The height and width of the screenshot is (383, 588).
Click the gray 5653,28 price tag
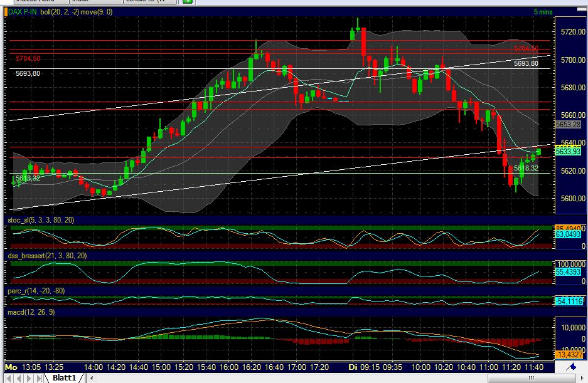tap(568, 124)
